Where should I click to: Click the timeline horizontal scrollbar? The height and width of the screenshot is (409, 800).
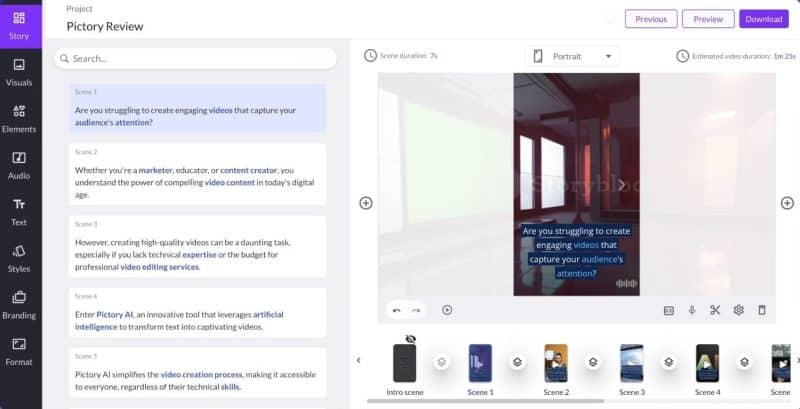coord(485,401)
